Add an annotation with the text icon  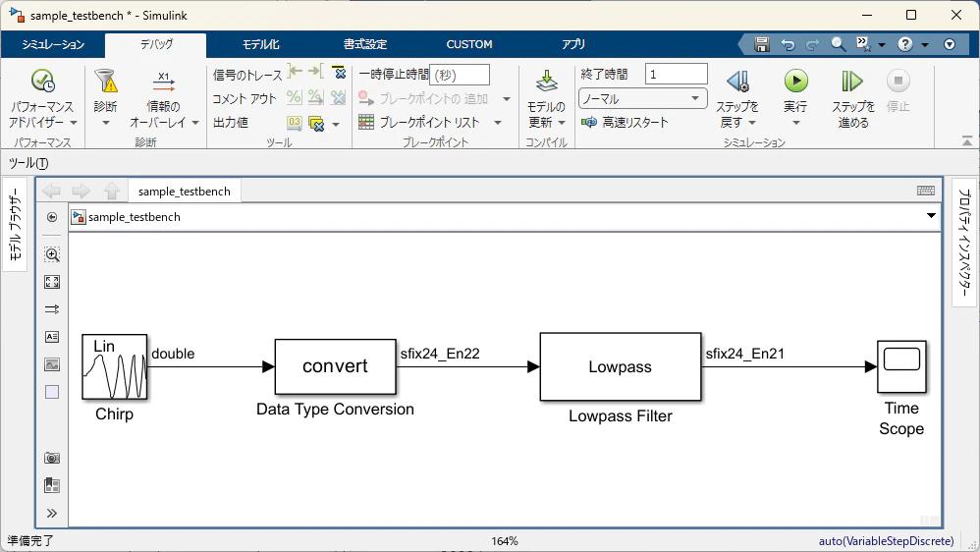52,337
